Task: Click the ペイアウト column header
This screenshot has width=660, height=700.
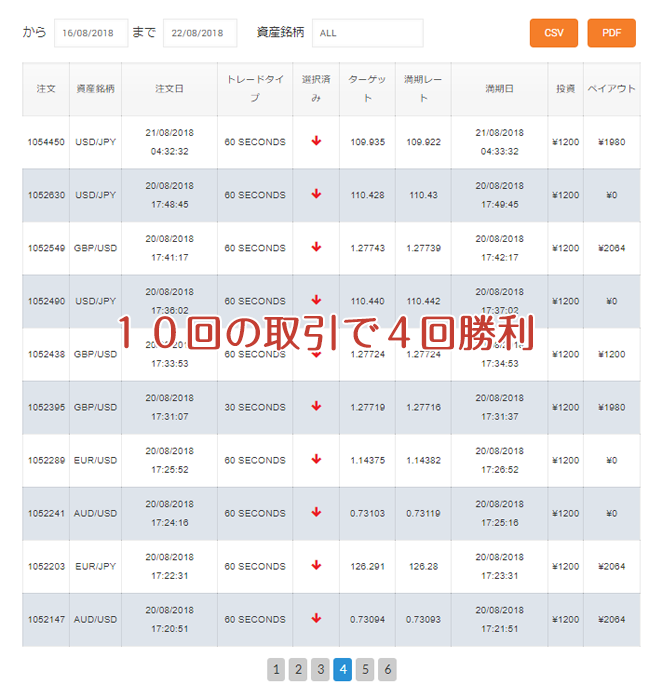Action: (x=611, y=89)
